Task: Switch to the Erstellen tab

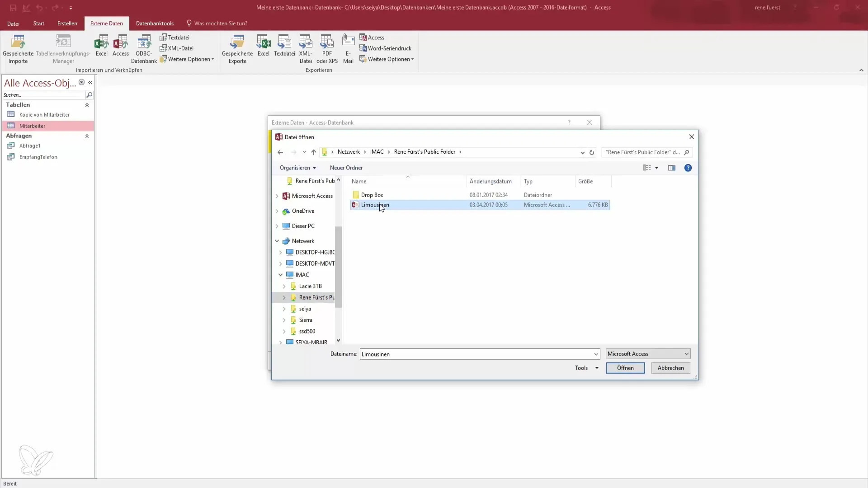Action: (67, 23)
